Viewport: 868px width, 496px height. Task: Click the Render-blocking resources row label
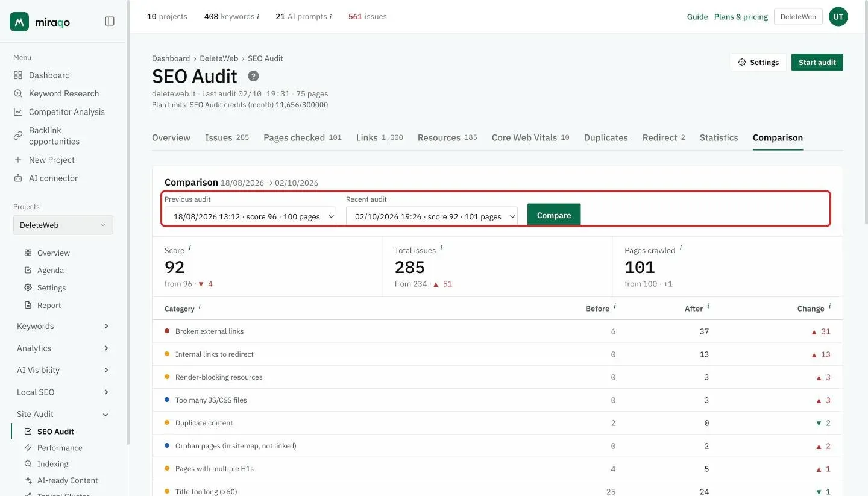click(x=219, y=377)
